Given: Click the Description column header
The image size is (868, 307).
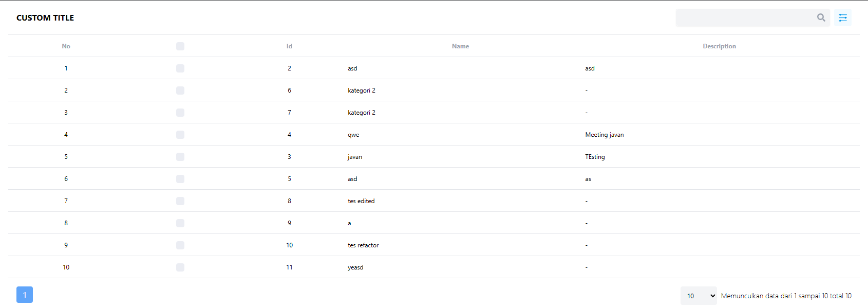Looking at the screenshot, I should [719, 46].
